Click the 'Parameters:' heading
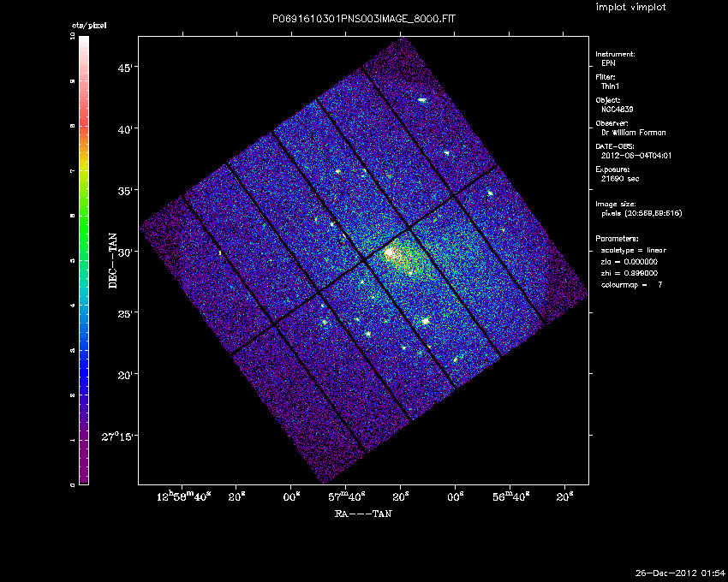 tap(617, 239)
